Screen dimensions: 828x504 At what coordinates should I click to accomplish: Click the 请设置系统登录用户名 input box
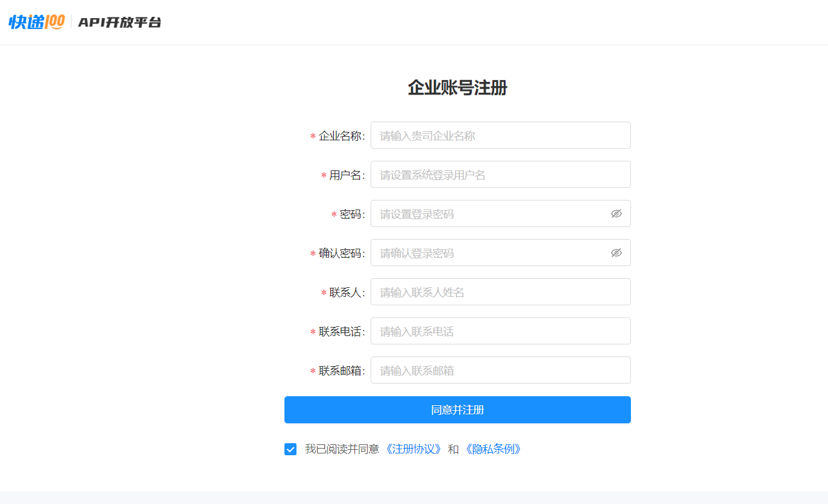point(500,175)
